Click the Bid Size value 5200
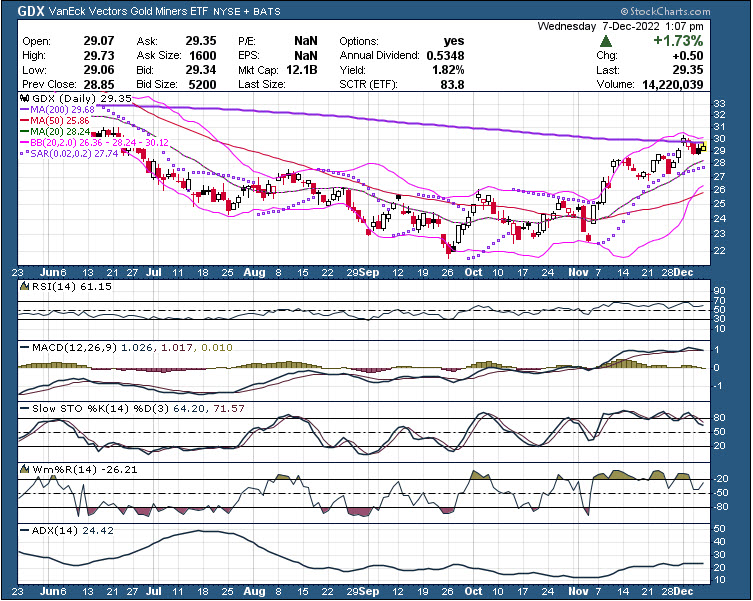This screenshot has height=601, width=753. coord(202,85)
